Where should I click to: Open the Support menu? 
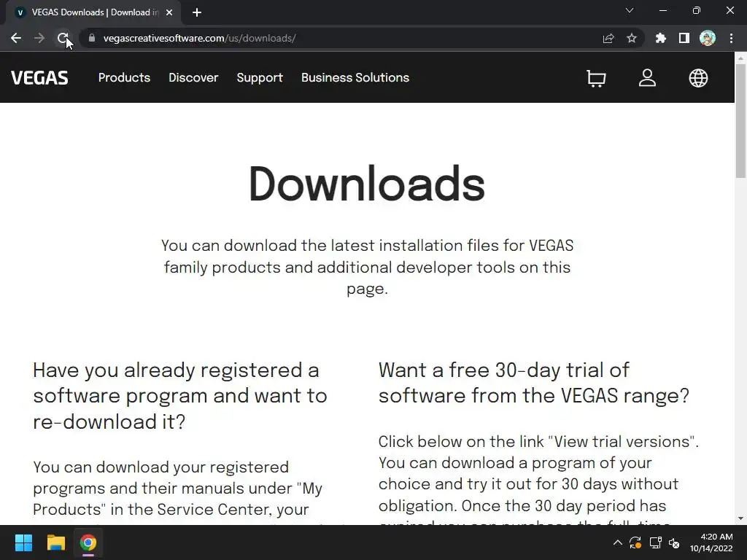click(x=260, y=77)
